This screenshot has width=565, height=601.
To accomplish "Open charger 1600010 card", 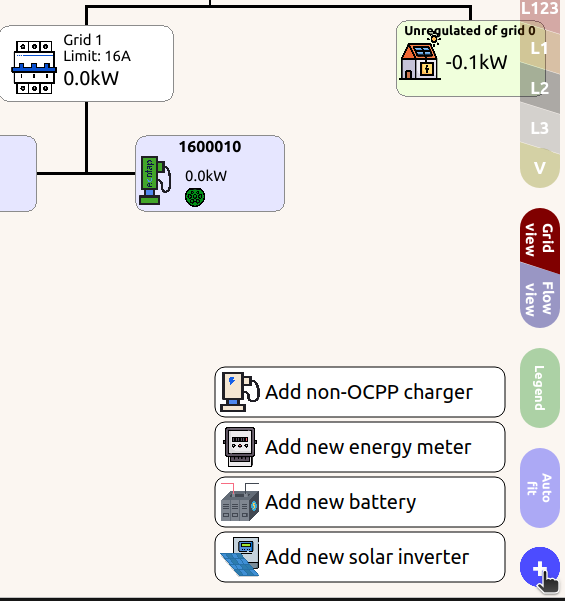I will (210, 173).
